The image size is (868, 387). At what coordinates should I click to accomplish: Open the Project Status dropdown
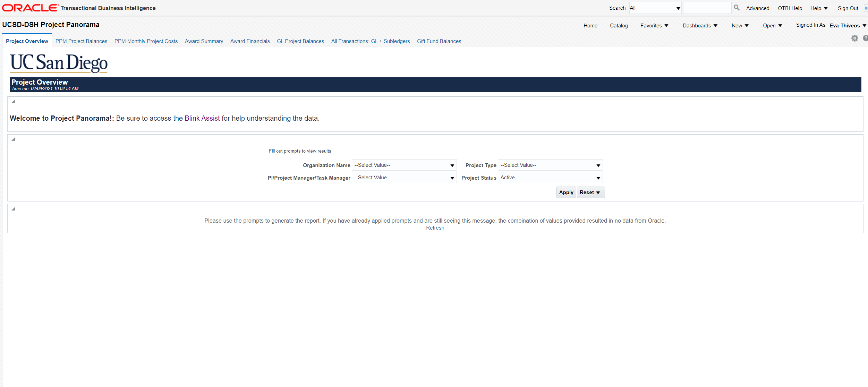tap(598, 178)
